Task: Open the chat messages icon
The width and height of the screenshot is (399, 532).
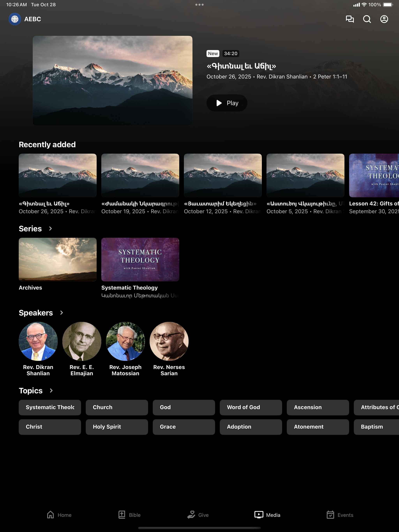Action: 350,19
